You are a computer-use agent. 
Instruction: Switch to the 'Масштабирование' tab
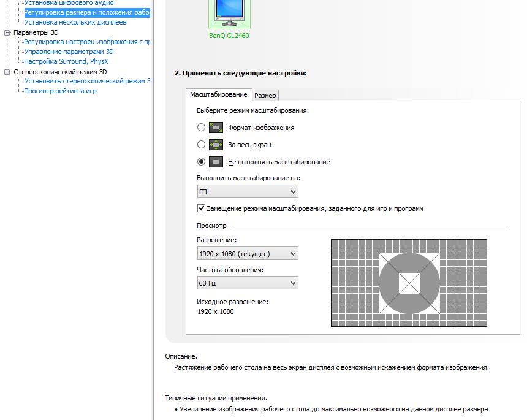[x=219, y=94]
